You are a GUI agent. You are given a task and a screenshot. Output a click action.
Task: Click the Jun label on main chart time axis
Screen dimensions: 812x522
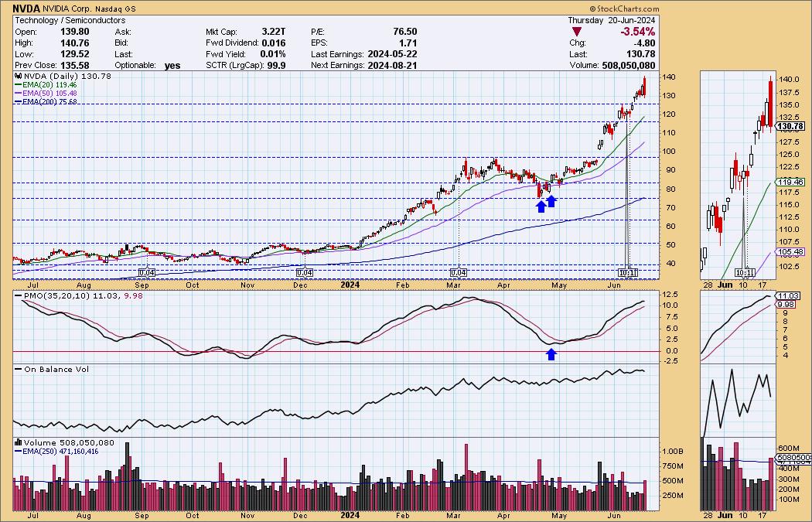coord(614,285)
